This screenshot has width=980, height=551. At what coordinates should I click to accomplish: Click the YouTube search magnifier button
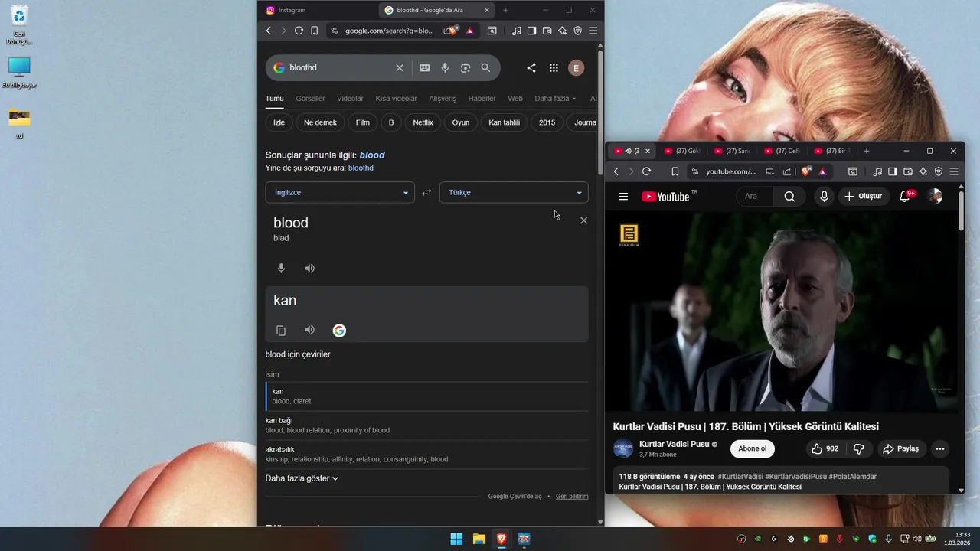(789, 197)
